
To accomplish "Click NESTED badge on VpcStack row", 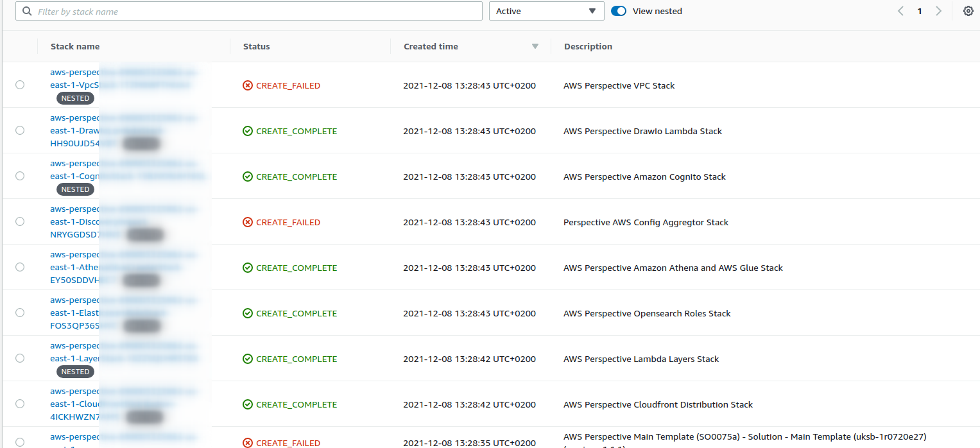I will point(75,98).
